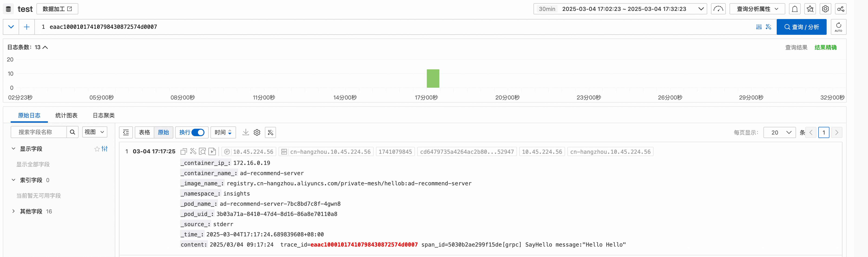Open the dashboard gauge icon
868x257 pixels.
(x=718, y=9)
